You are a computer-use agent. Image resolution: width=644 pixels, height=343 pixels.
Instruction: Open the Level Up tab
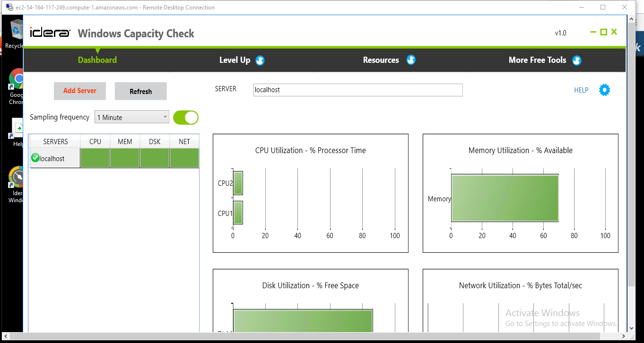point(235,60)
